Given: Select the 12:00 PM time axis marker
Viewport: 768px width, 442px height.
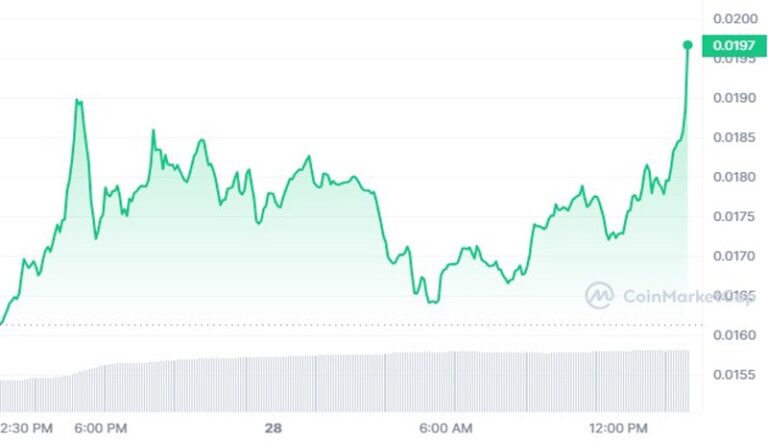Looking at the screenshot, I should click(618, 428).
